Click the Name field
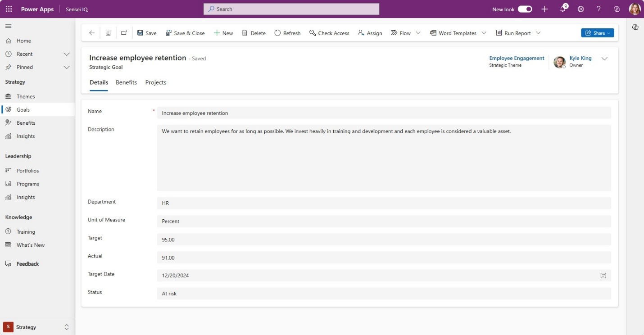Image resolution: width=644 pixels, height=335 pixels. [x=384, y=113]
